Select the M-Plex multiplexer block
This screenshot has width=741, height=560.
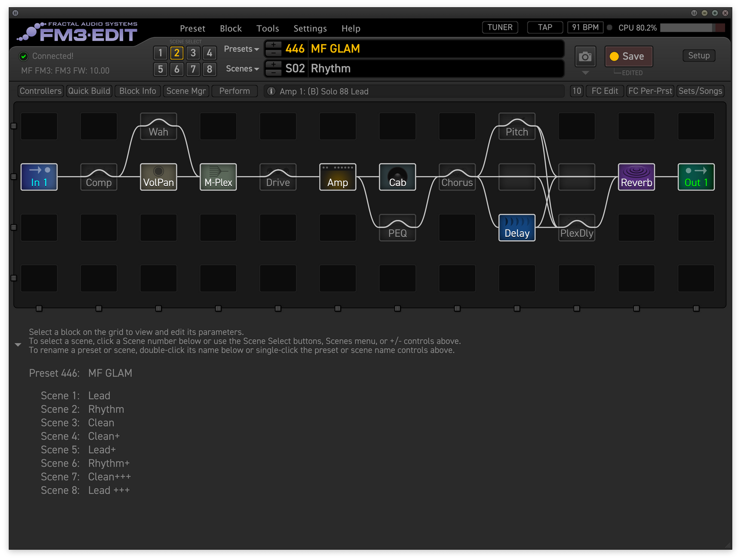tap(218, 177)
